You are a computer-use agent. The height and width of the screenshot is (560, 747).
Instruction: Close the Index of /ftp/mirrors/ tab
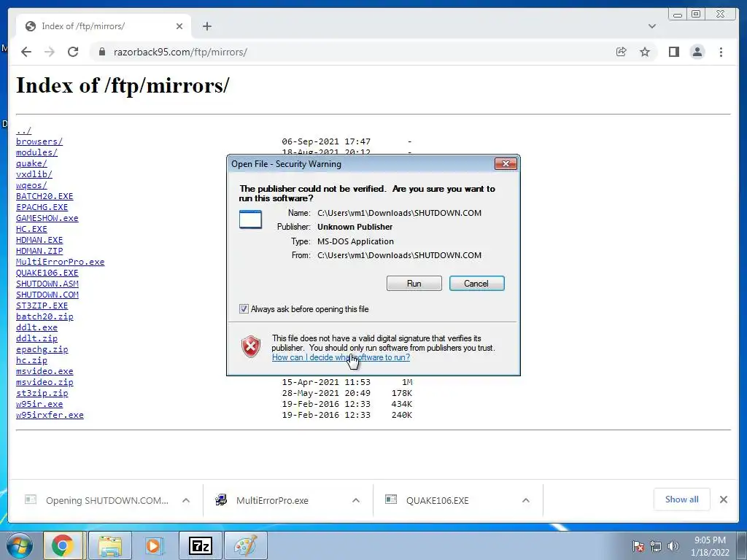tap(179, 26)
